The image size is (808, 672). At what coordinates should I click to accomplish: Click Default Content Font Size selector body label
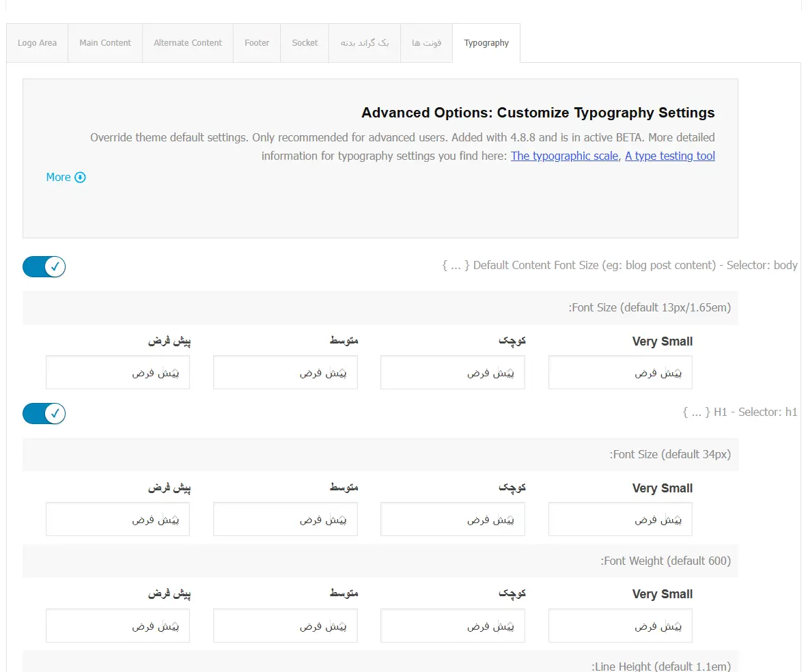click(620, 265)
